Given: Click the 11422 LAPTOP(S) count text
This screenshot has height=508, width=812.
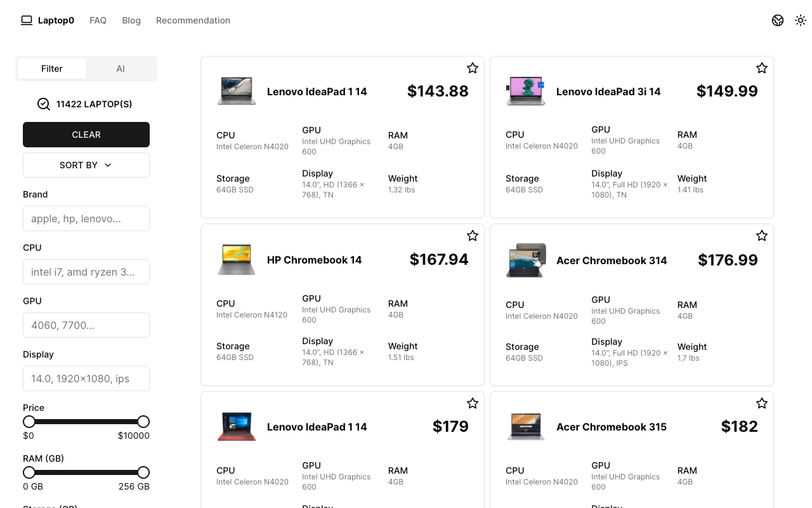Looking at the screenshot, I should pyautogui.click(x=95, y=104).
